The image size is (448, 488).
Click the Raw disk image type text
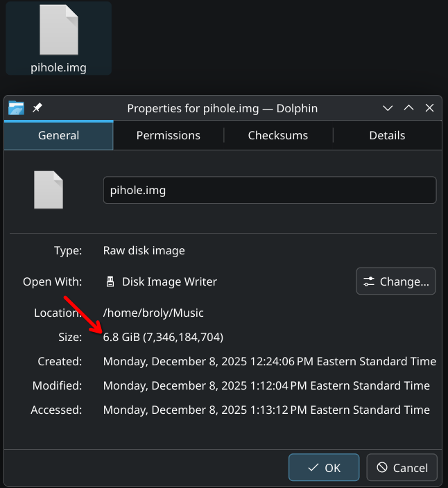point(144,250)
